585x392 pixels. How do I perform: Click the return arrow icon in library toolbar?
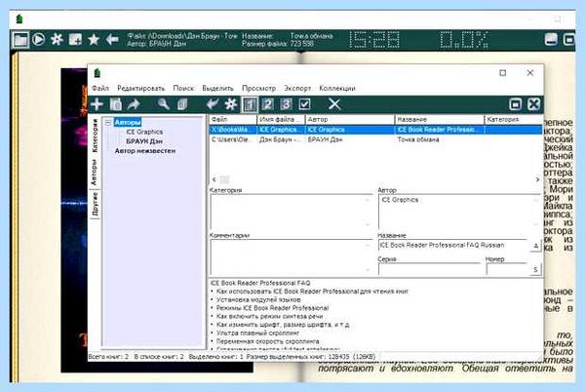213,104
